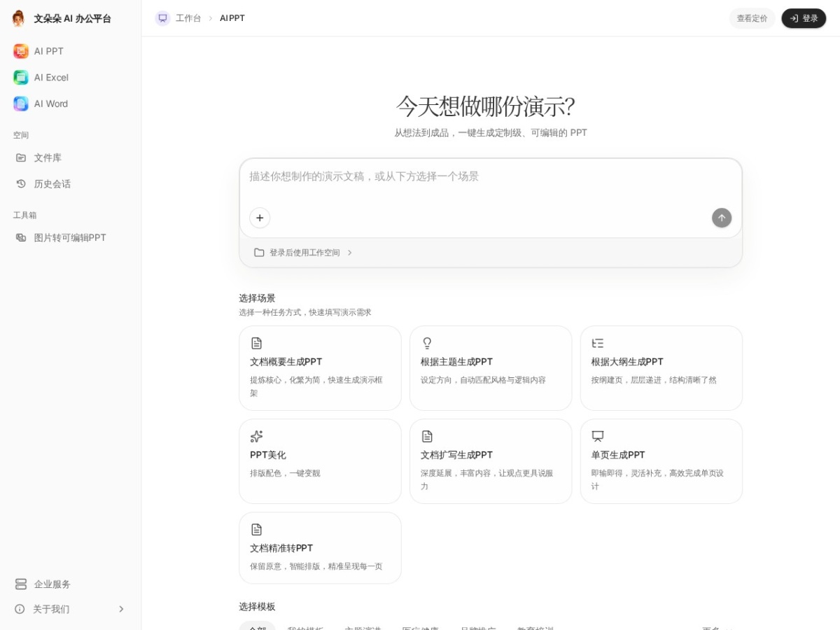
Task: Click the send arrow button
Action: click(722, 218)
